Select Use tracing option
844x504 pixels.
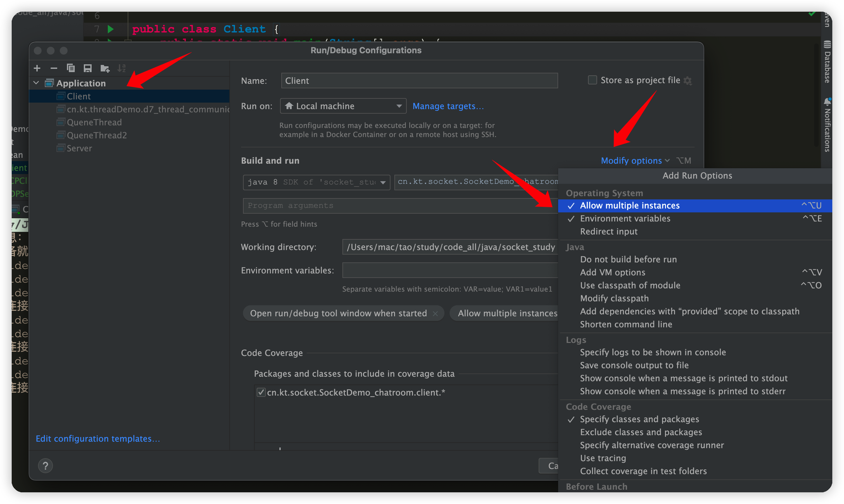coord(695,459)
